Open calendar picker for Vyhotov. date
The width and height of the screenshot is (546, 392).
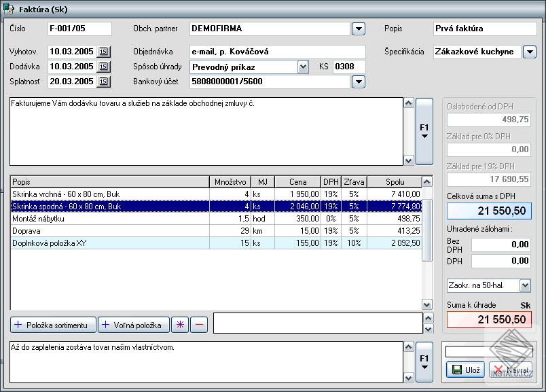click(x=103, y=52)
